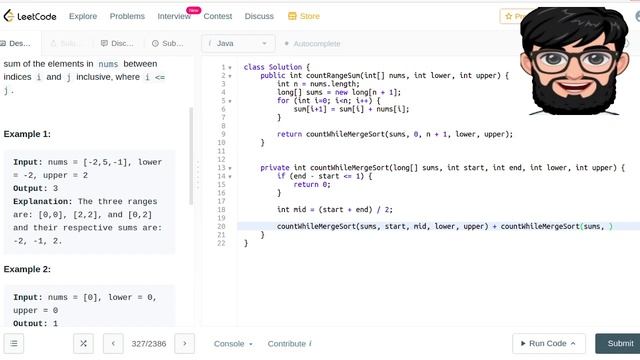Collapse the for loop fold at line 5
This screenshot has width=640, height=360.
pyautogui.click(x=230, y=101)
